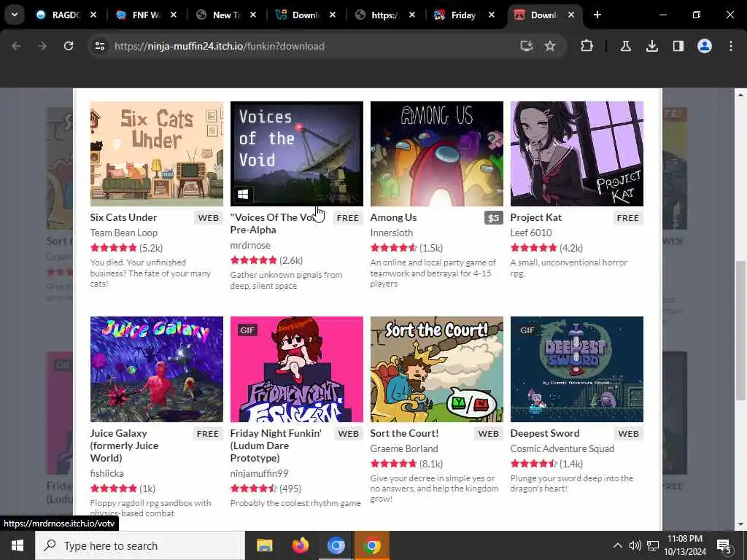The image size is (747, 560).
Task: Open Project Kat thumbnail image
Action: (576, 153)
